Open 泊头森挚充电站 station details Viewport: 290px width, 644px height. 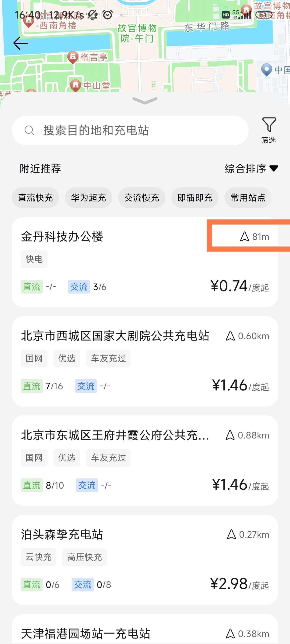pos(62,535)
